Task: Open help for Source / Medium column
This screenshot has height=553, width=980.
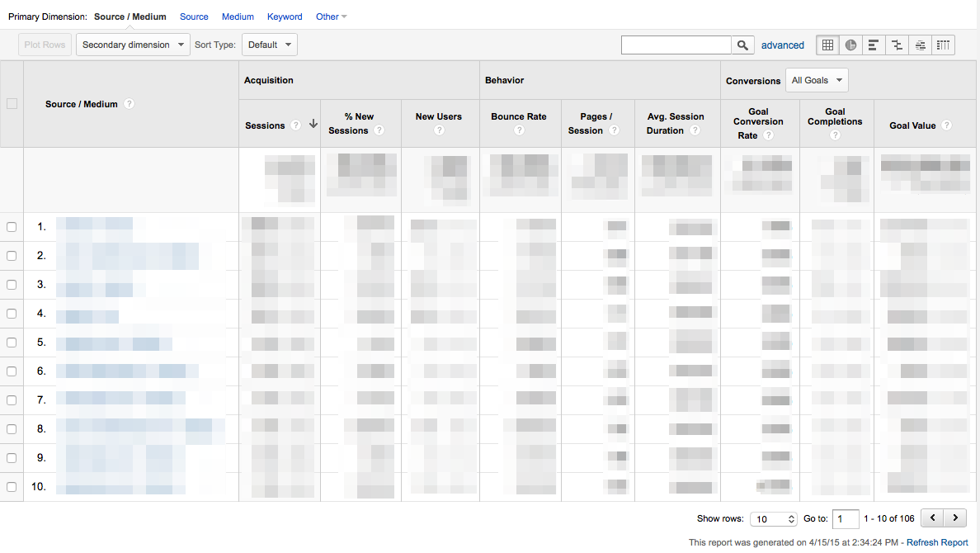Action: click(x=129, y=104)
